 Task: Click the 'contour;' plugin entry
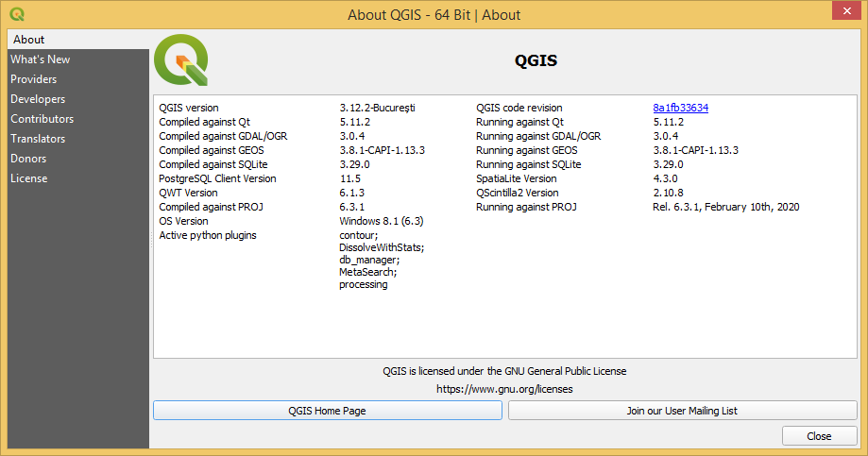pos(359,235)
